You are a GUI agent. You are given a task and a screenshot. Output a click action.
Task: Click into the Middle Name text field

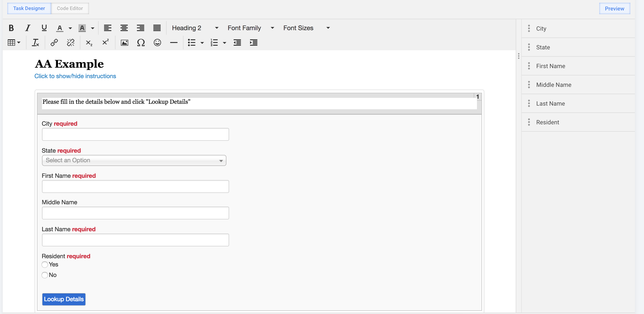point(135,213)
